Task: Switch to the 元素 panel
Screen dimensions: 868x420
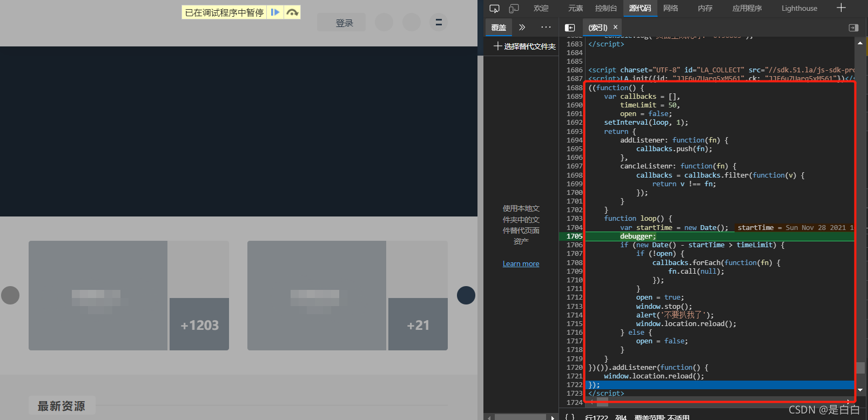Action: click(576, 8)
